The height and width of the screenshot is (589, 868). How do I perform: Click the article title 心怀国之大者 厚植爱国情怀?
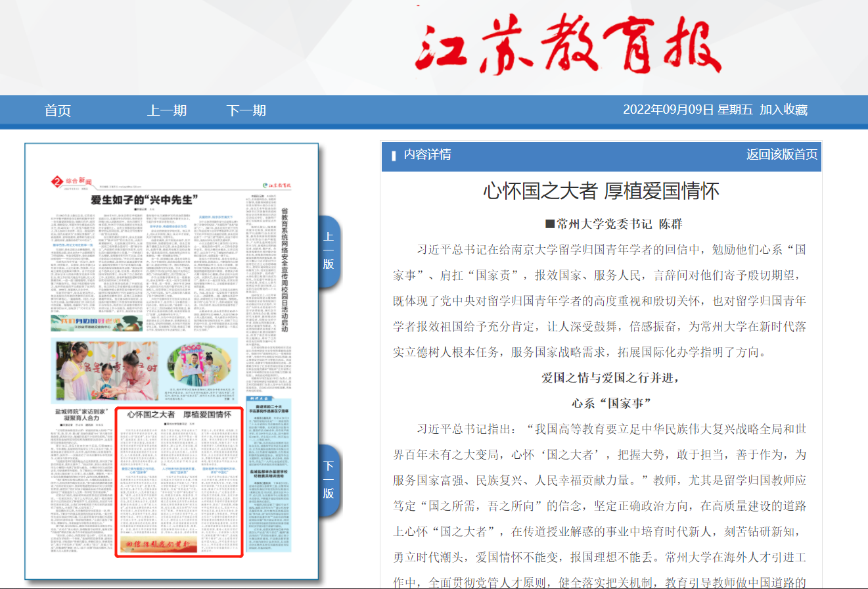(601, 191)
